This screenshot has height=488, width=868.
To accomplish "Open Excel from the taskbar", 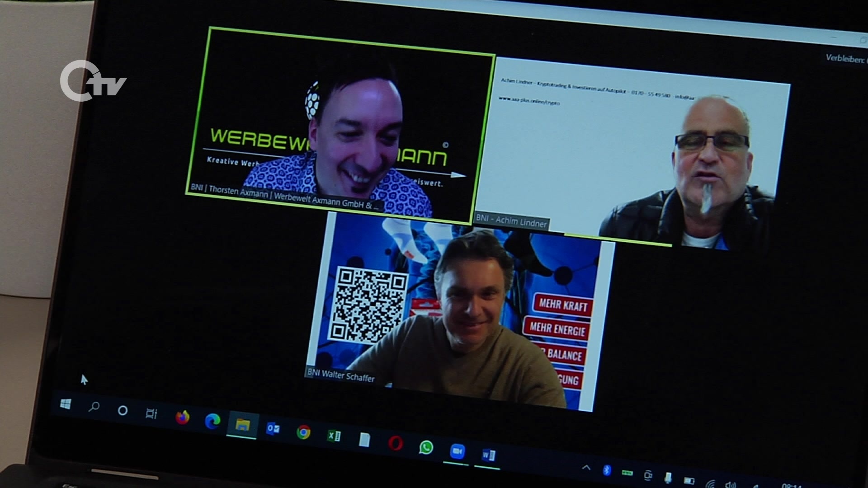I will [334, 436].
